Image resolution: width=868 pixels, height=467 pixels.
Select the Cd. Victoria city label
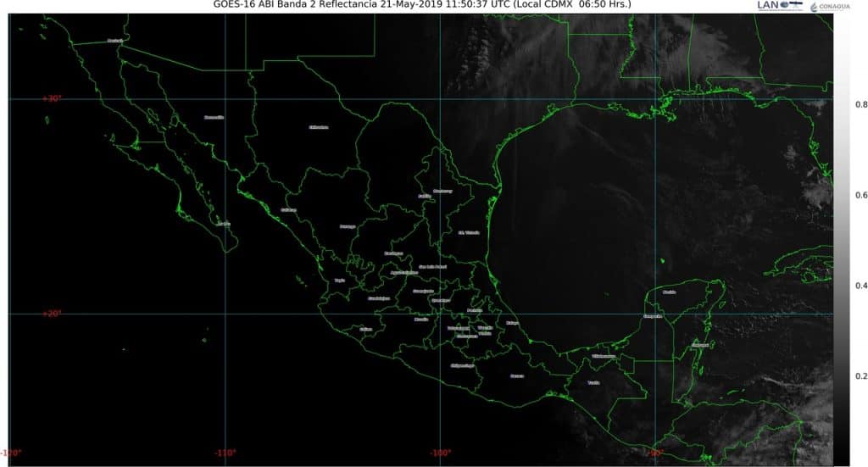tap(468, 232)
